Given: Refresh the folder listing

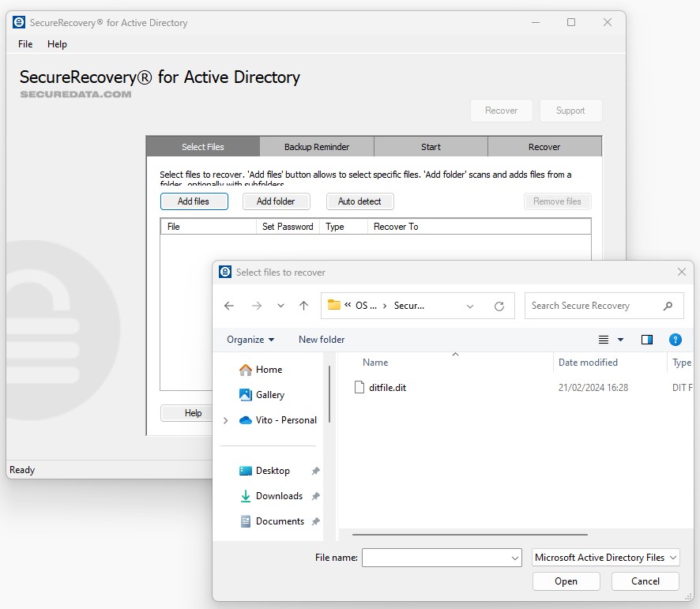Looking at the screenshot, I should tap(499, 306).
